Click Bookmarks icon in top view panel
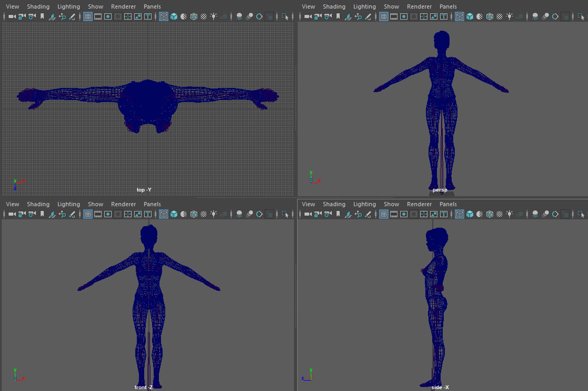Screen dimensions: 588x391 coord(42,17)
